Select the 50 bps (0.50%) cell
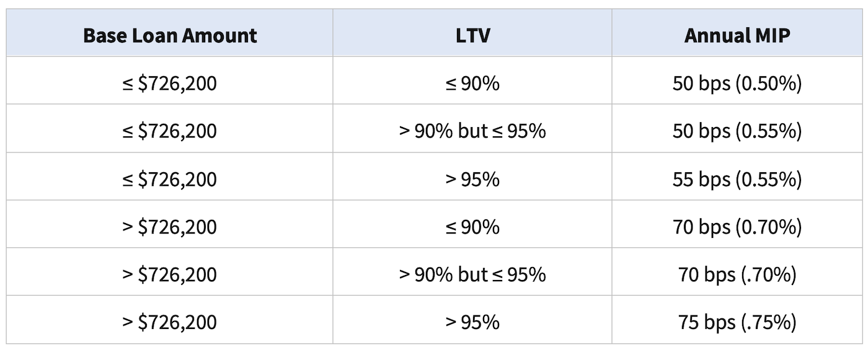Viewport: 868px width, 355px height. pyautogui.click(x=737, y=83)
